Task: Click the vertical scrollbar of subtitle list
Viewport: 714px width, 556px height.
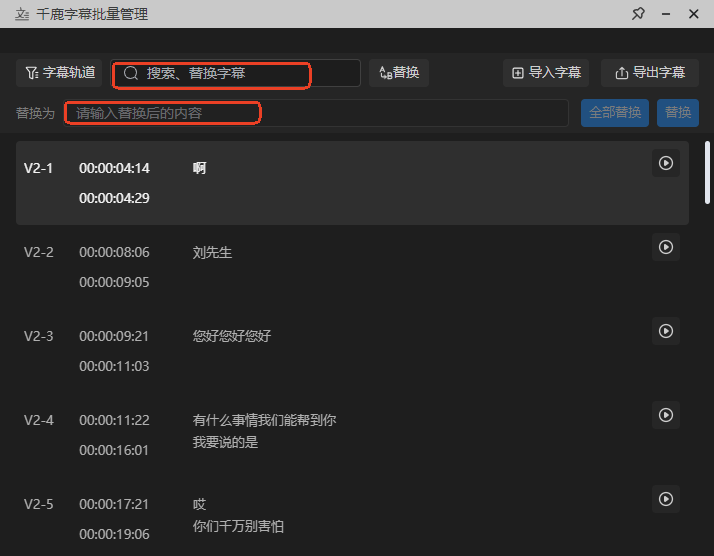Action: coord(708,175)
